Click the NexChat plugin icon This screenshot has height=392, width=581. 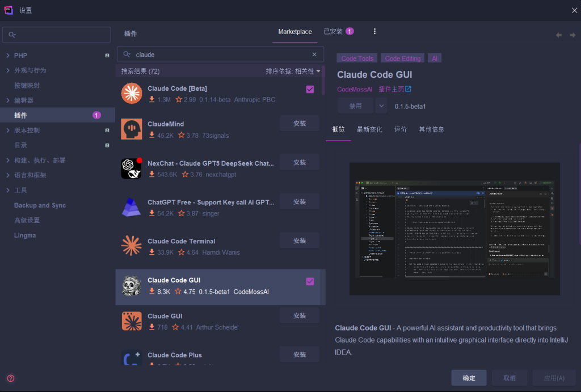pos(132,168)
